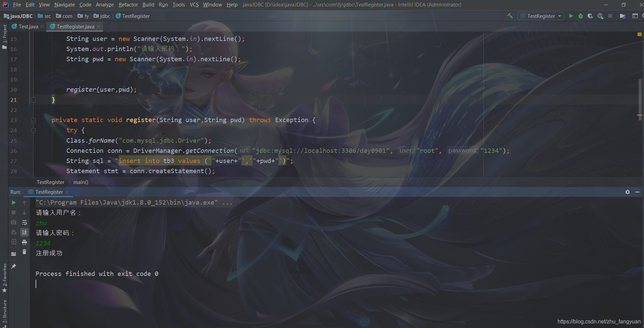
Task: Open the VCS menu
Action: point(194,5)
